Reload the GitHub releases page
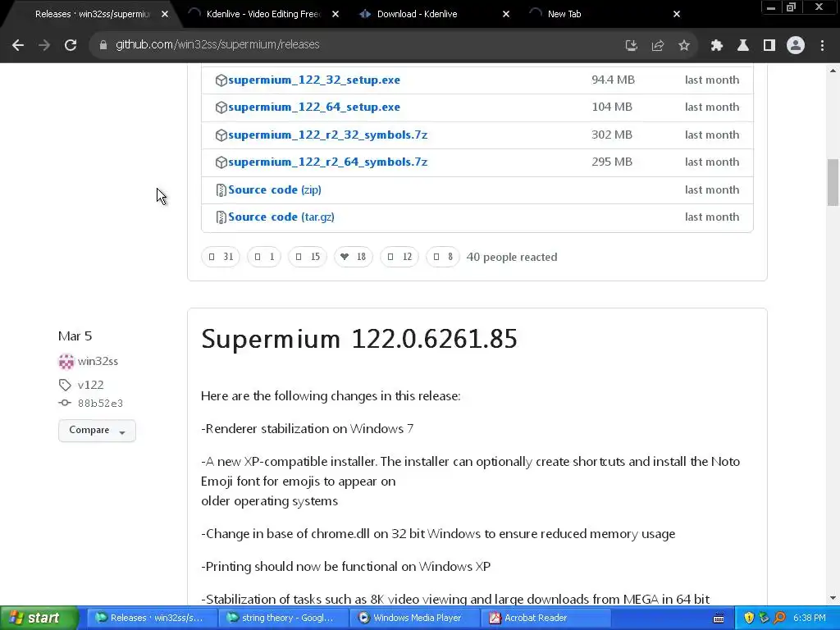This screenshot has height=630, width=840. 71,45
